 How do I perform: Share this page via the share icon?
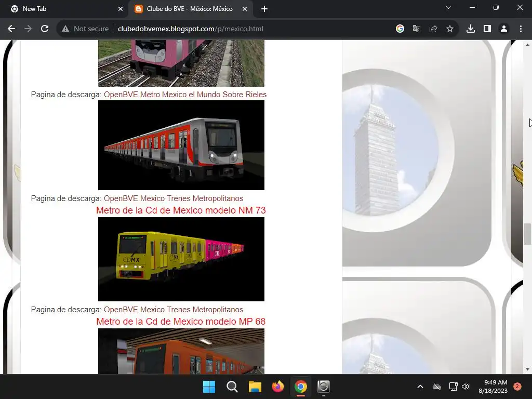433,29
